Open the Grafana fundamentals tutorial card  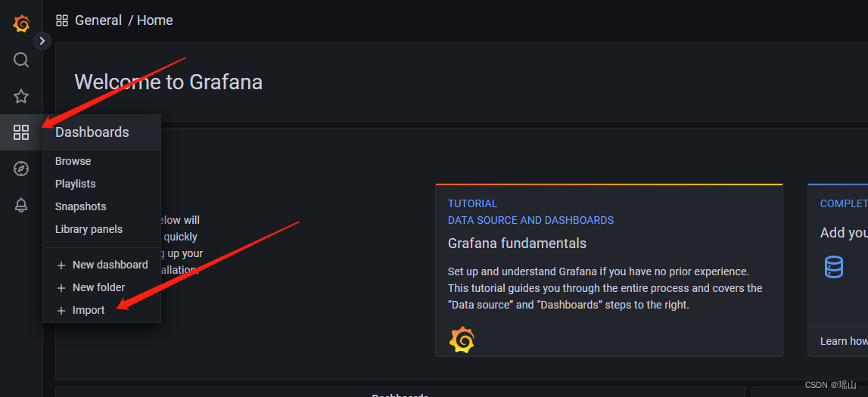point(609,271)
